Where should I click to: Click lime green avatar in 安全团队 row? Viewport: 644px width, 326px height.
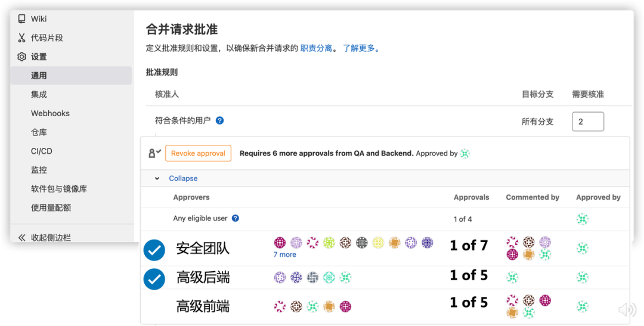pos(329,243)
